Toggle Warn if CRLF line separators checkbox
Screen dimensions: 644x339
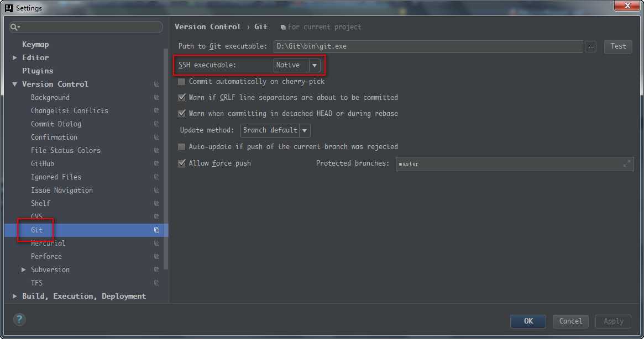pos(181,98)
